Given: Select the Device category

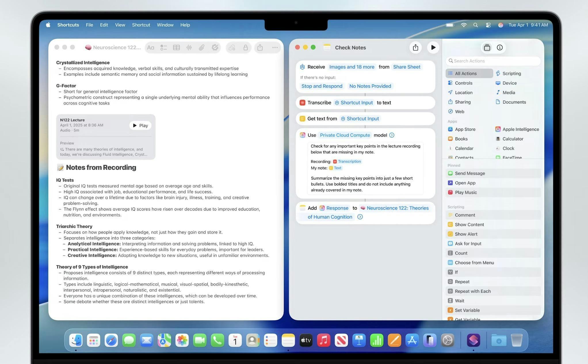Looking at the screenshot, I should (506, 83).
